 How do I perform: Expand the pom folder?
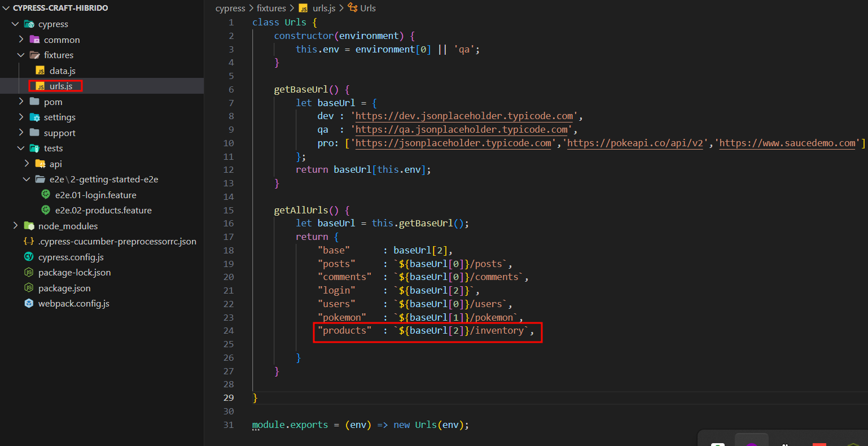coord(21,102)
